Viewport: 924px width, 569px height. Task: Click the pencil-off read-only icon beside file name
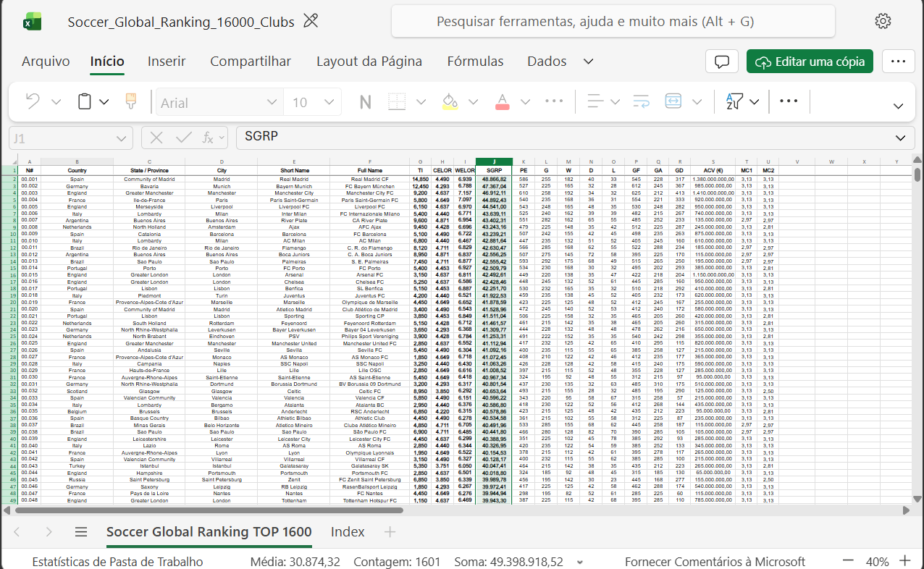311,21
